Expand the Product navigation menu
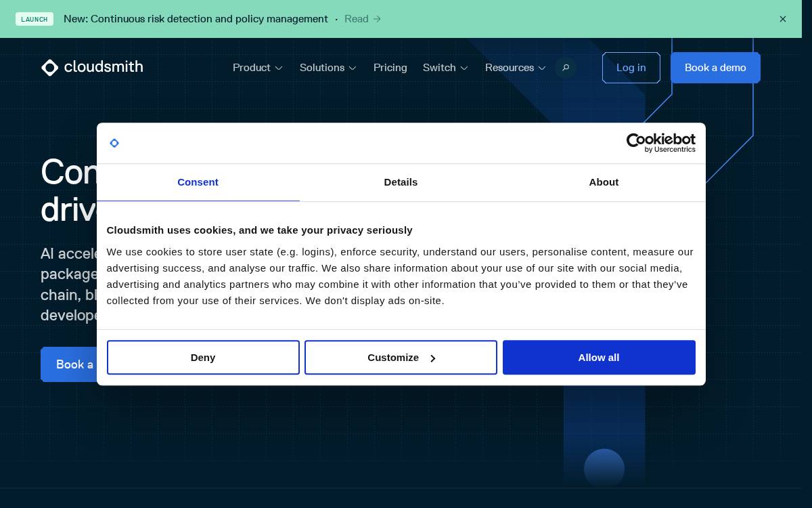Image resolution: width=812 pixels, height=508 pixels. coord(258,68)
